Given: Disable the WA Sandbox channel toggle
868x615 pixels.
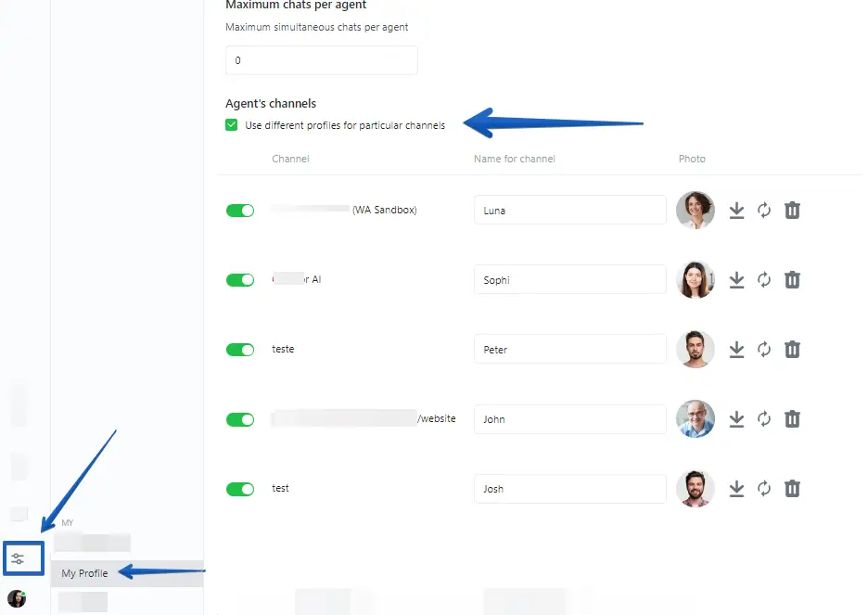Looking at the screenshot, I should tap(240, 211).
